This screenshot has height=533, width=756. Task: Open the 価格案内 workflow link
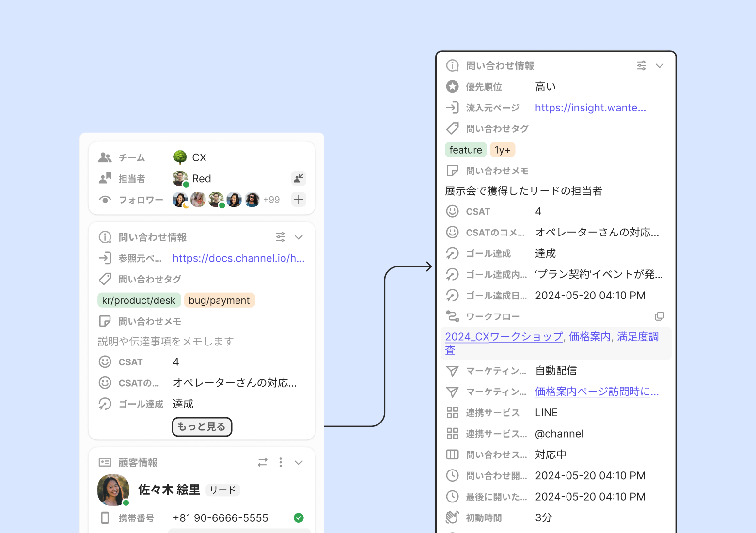pos(589,336)
